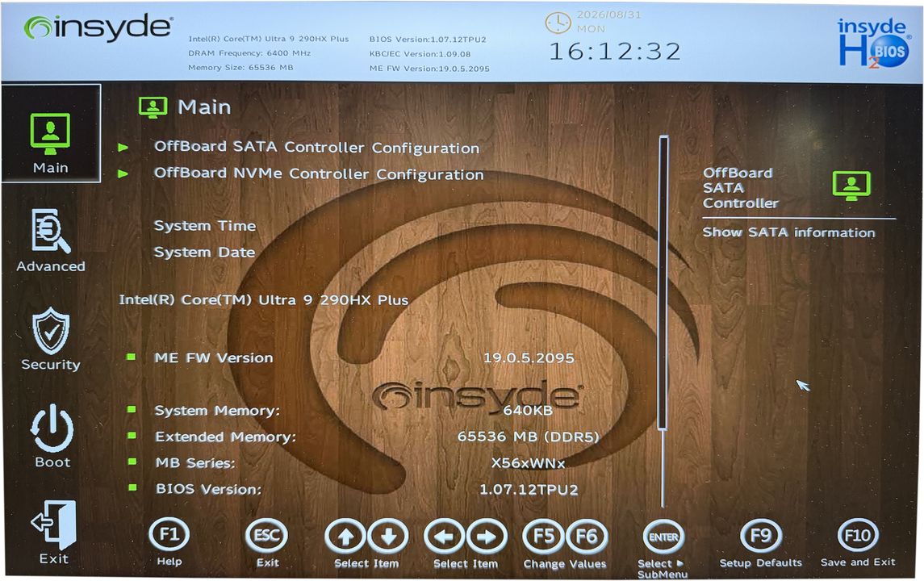Click the ME FW Version:19.0.5.2095 header text
This screenshot has height=581, width=924.
[x=429, y=69]
